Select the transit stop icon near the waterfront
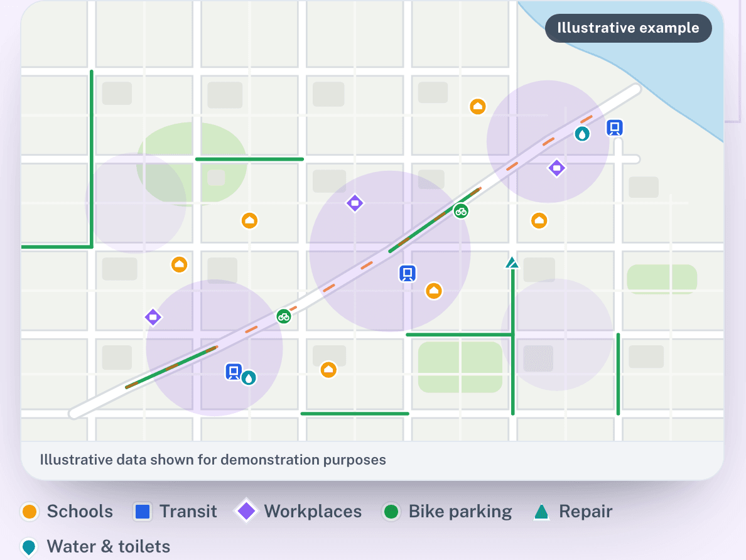This screenshot has width=746, height=560. pyautogui.click(x=614, y=127)
